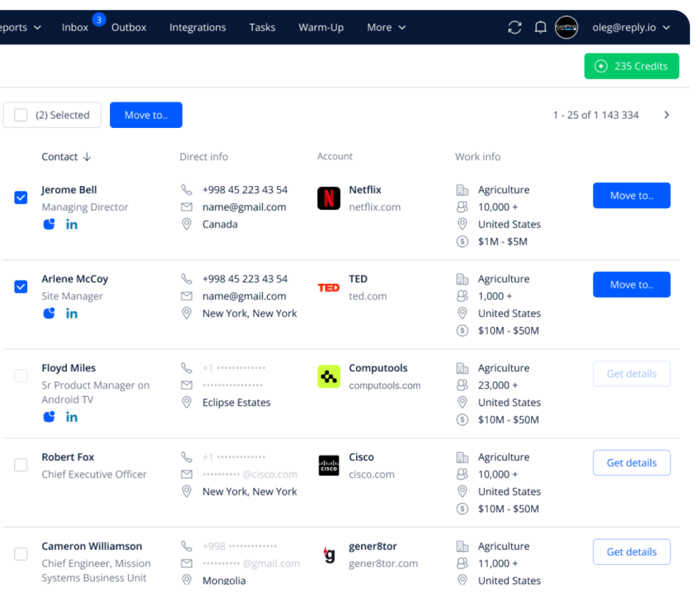The height and width of the screenshot is (595, 700).
Task: Open Floyd Miles' LinkedIn icon
Action: pos(71,417)
